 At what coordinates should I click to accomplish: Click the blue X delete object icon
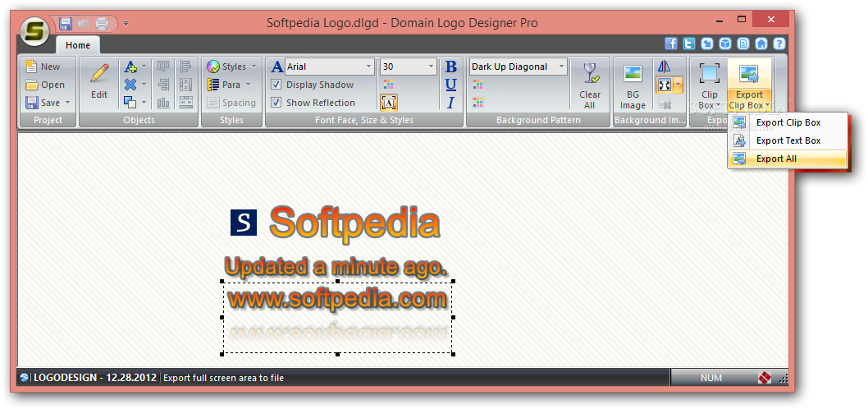[130, 85]
